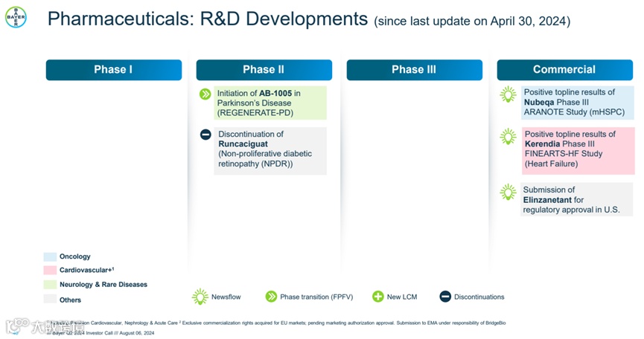Select the Phase II column header

[x=264, y=70]
